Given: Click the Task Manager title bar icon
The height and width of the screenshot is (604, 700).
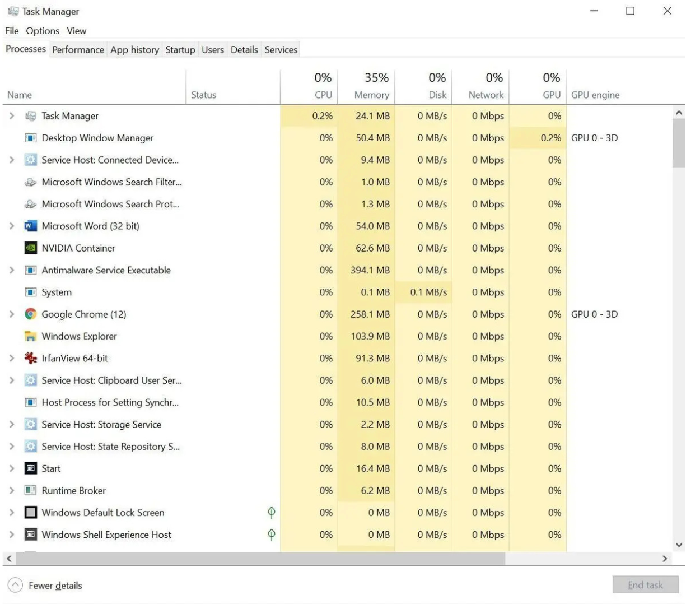Looking at the screenshot, I should tap(13, 11).
